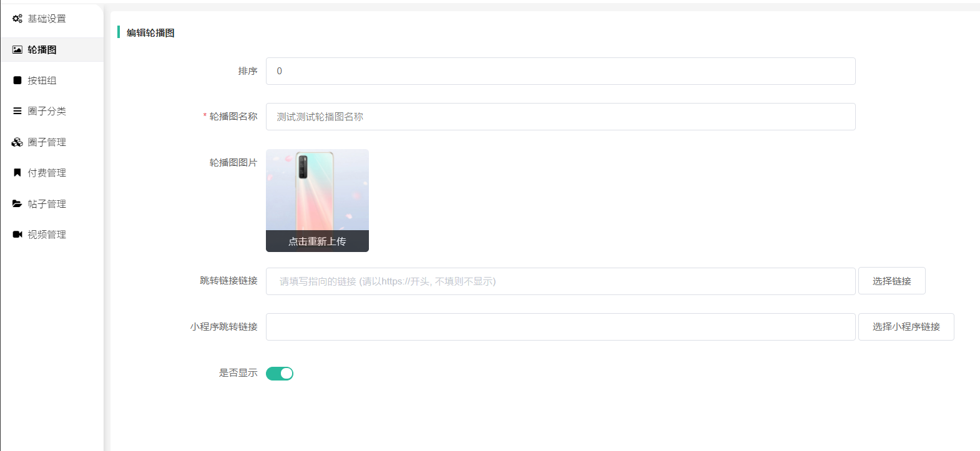Toggle off the 是否显示 switch
The width and height of the screenshot is (980, 451).
pos(280,374)
